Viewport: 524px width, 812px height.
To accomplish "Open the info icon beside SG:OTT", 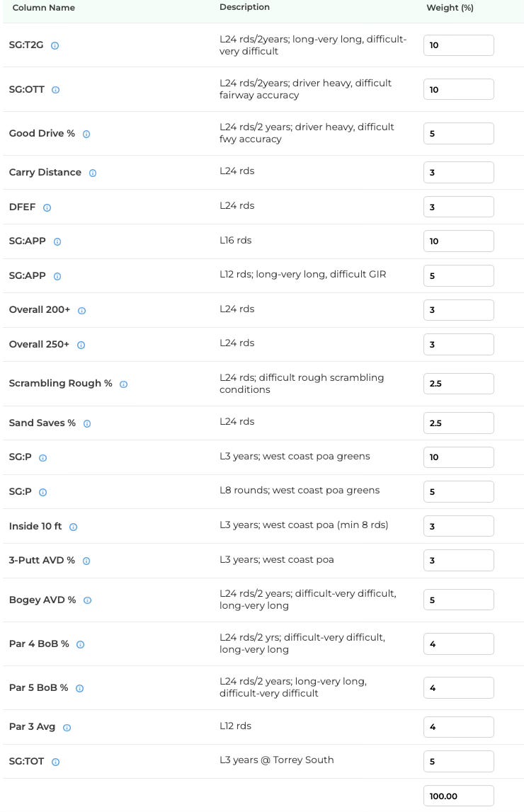I will coord(55,90).
